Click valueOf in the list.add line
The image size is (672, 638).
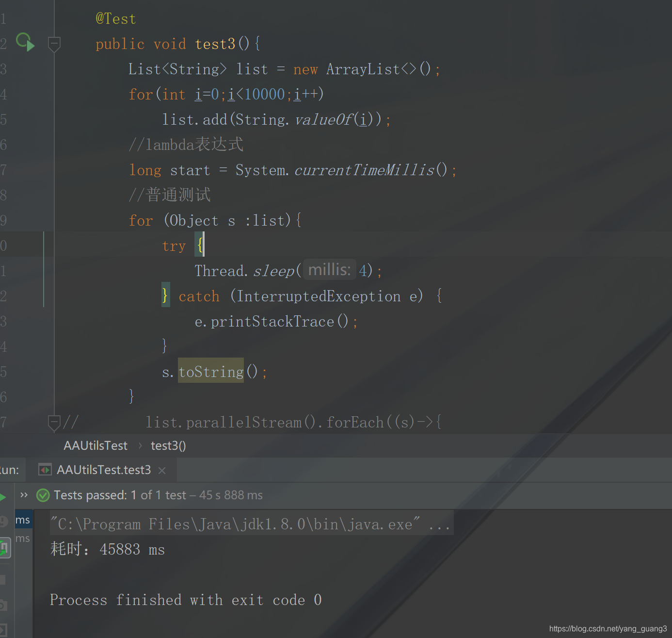coord(323,119)
